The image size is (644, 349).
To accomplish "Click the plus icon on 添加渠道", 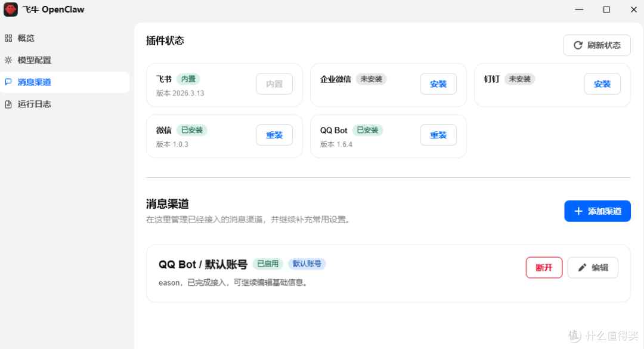I will click(x=578, y=211).
